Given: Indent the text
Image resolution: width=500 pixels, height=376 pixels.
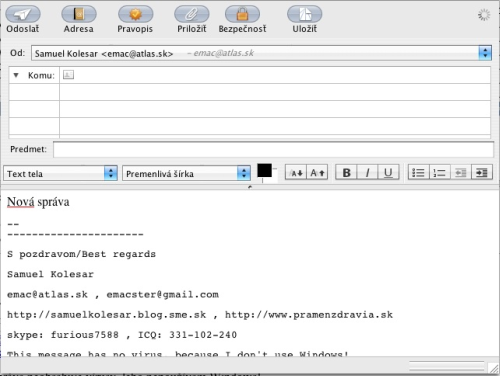Looking at the screenshot, I should pyautogui.click(x=482, y=173).
